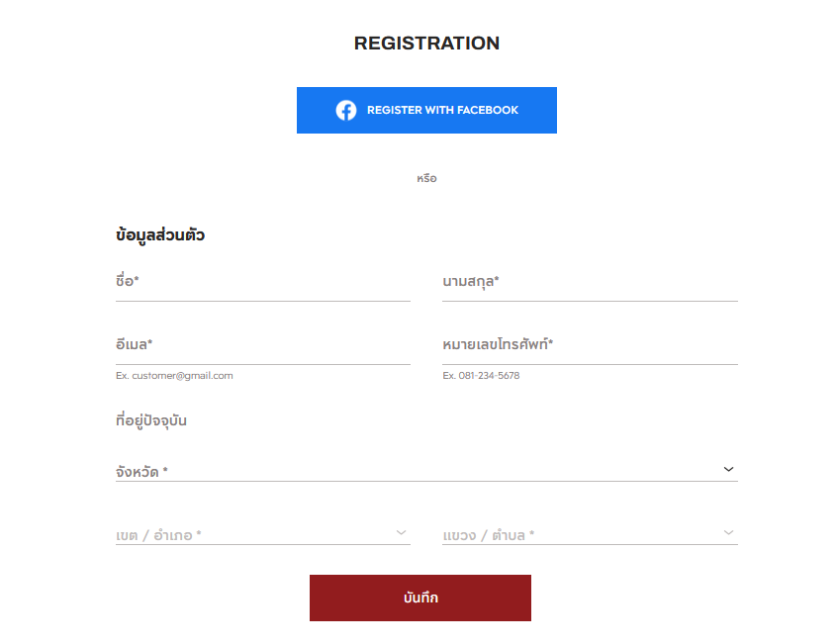Expand province list via its chevron arrow
Image resolution: width=837 pixels, height=644 pixels.
[x=729, y=469]
